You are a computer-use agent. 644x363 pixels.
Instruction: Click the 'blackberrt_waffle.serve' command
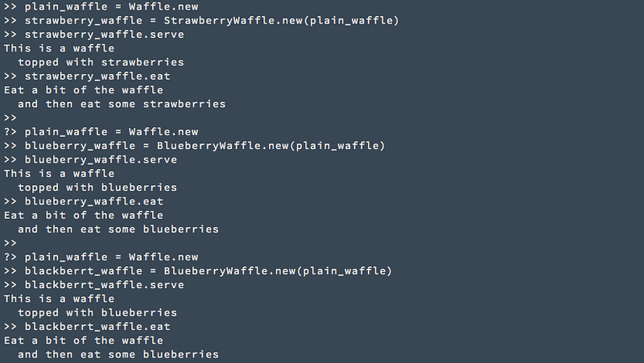(105, 285)
